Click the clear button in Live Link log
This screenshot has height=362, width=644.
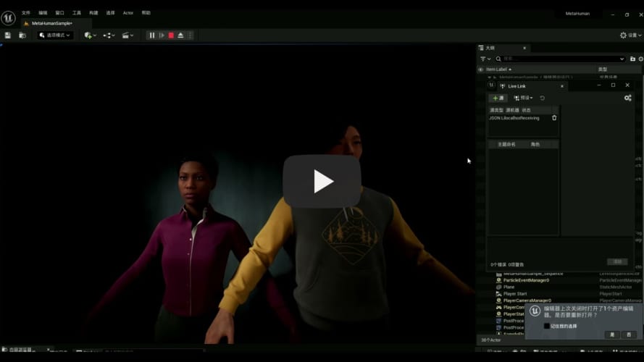[617, 261]
